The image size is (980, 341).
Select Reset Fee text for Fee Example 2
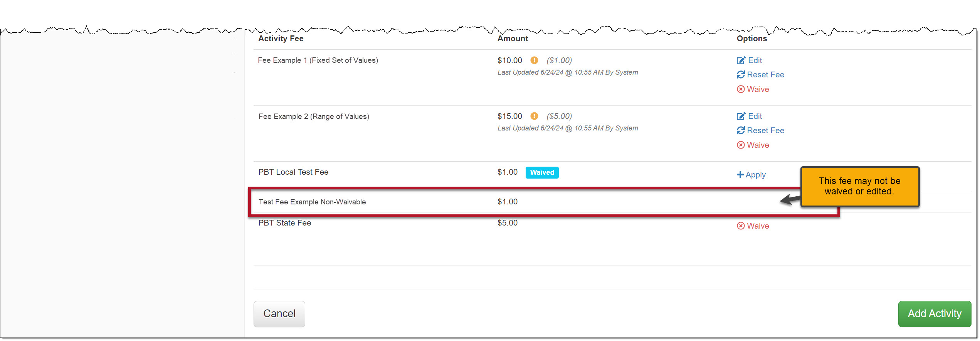click(765, 130)
